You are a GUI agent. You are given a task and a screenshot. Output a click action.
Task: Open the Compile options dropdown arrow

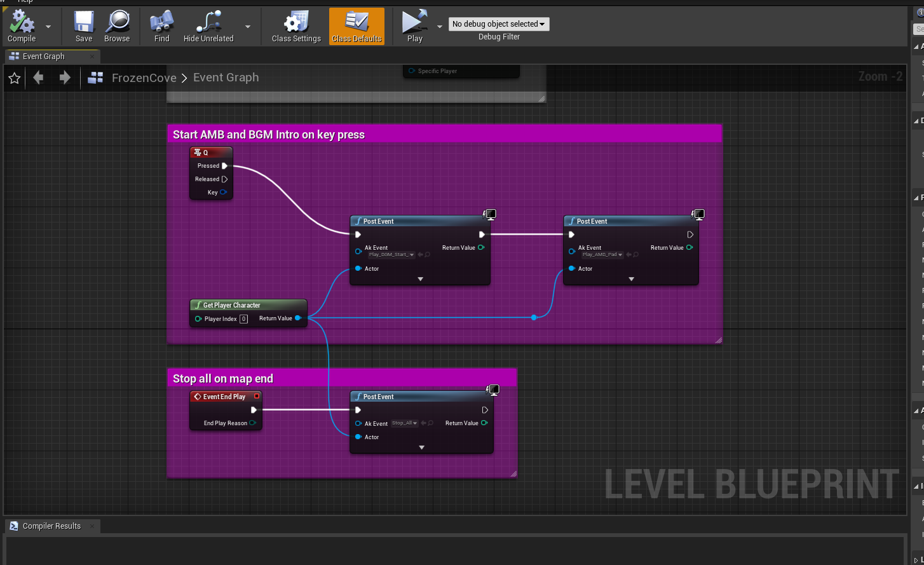[x=48, y=27]
